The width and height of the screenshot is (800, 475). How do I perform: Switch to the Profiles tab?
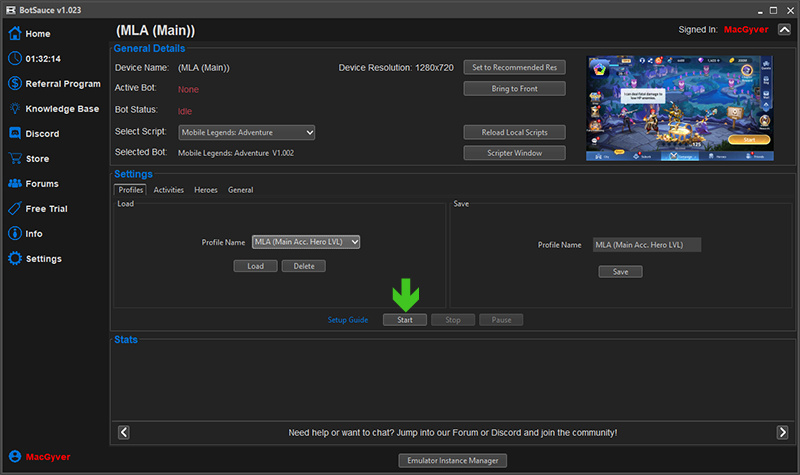(131, 190)
